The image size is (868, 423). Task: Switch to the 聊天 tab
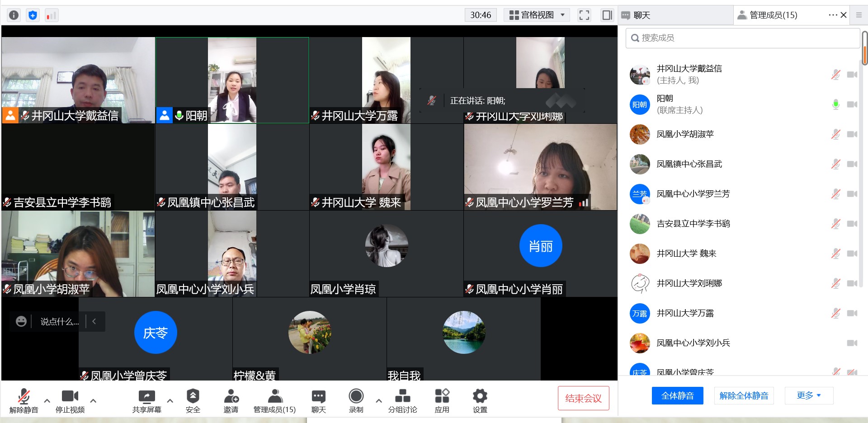(x=641, y=15)
